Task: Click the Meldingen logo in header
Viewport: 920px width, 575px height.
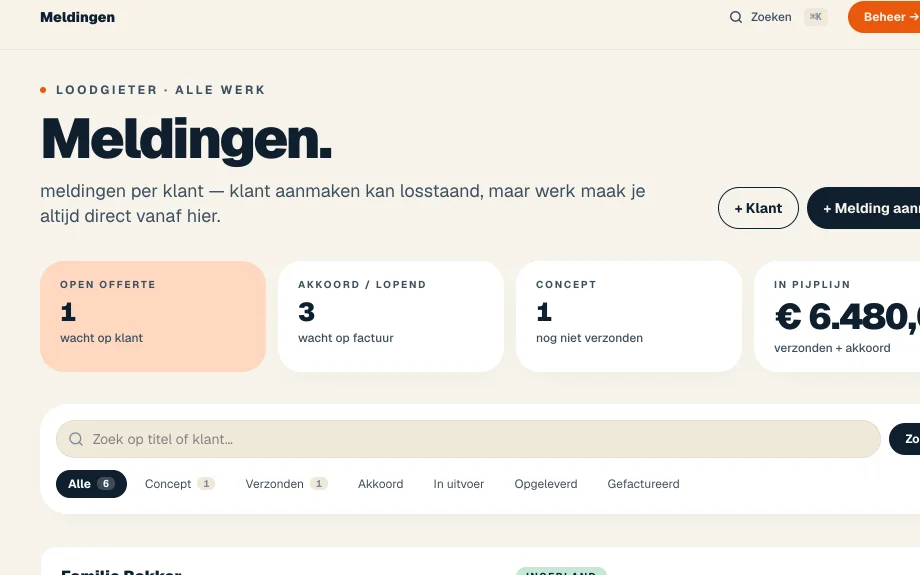Action: (77, 17)
